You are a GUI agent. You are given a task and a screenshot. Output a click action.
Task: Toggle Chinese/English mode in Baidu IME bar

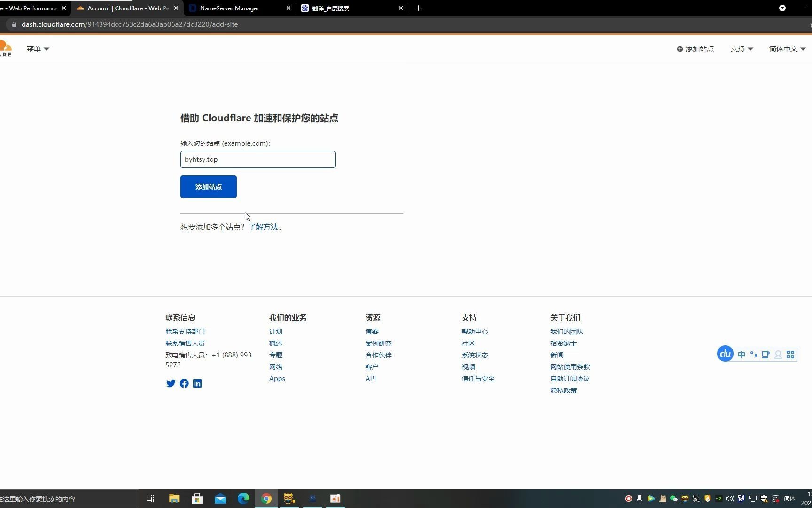(742, 355)
